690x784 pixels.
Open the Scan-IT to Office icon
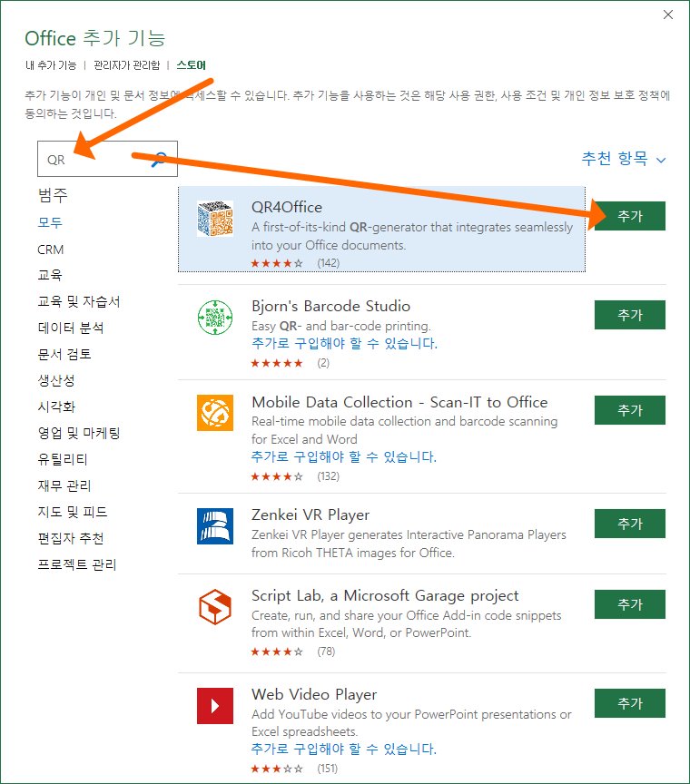point(215,413)
